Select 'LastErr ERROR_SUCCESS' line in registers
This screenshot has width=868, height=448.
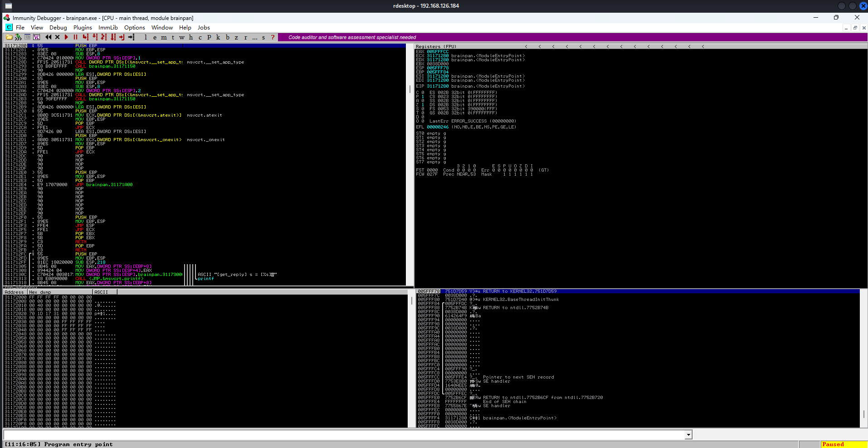click(473, 121)
